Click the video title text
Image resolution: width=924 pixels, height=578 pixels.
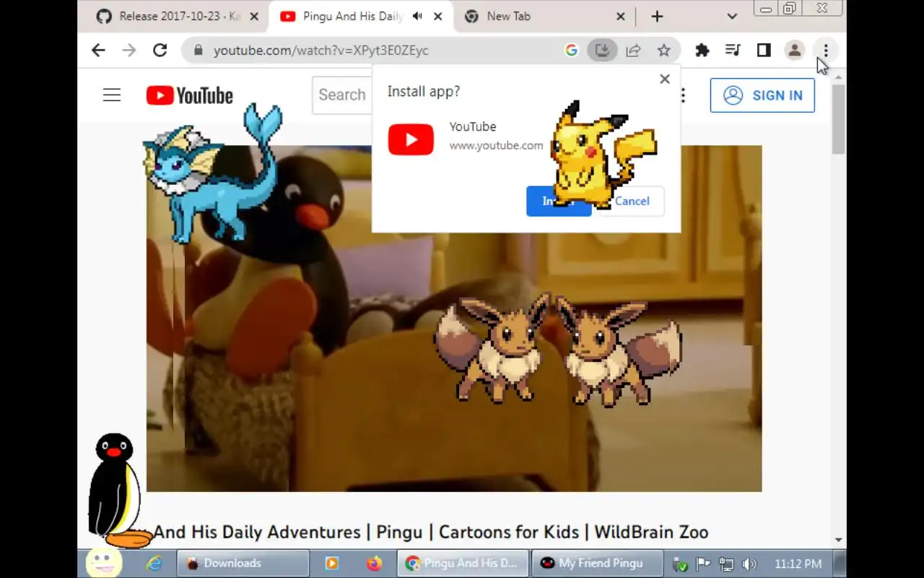pos(431,532)
